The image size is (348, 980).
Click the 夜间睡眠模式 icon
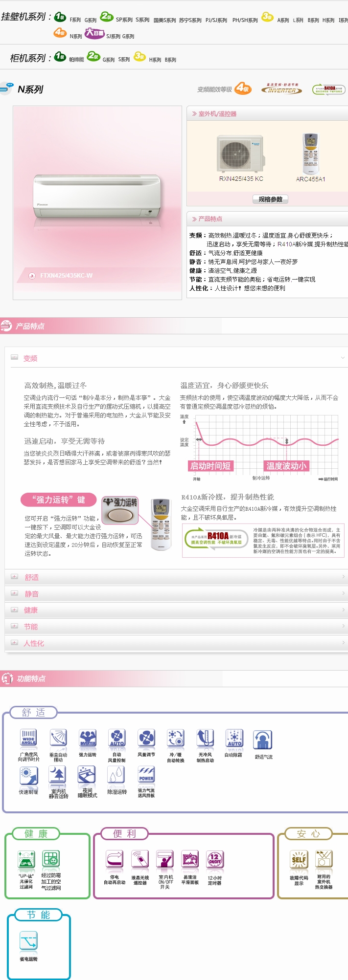coord(87,775)
